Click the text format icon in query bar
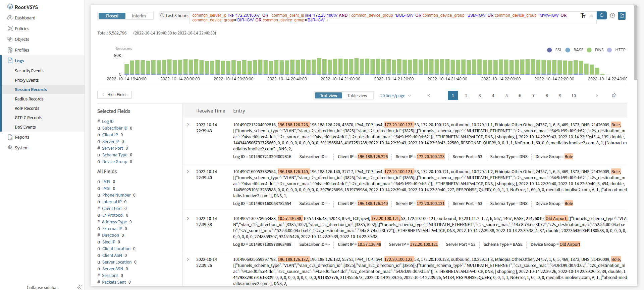Screen dimensions: 644x290 583,16
